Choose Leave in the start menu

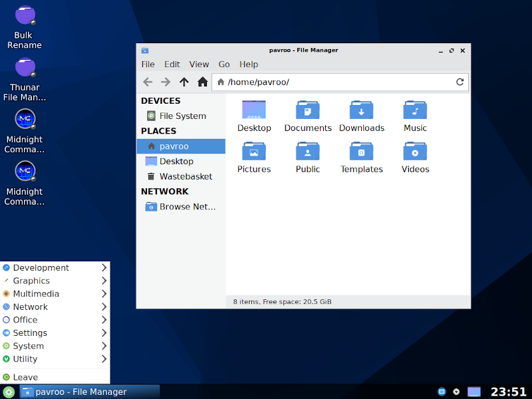(x=55, y=377)
